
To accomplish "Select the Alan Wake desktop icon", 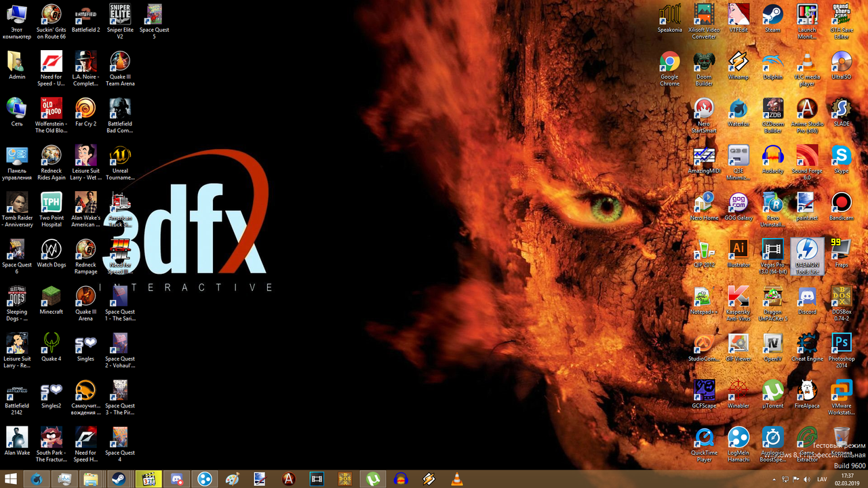I will coord(17,441).
